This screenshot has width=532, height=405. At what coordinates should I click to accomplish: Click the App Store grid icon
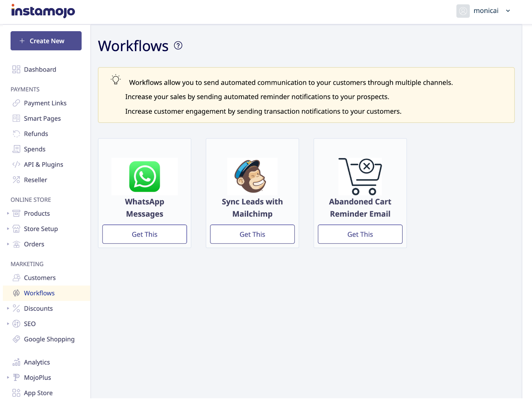point(16,393)
